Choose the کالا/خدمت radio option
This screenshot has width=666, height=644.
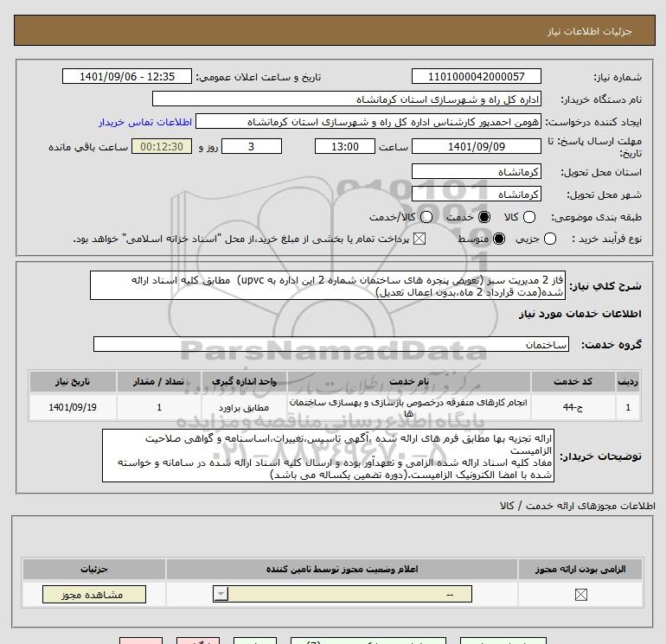coord(426,217)
